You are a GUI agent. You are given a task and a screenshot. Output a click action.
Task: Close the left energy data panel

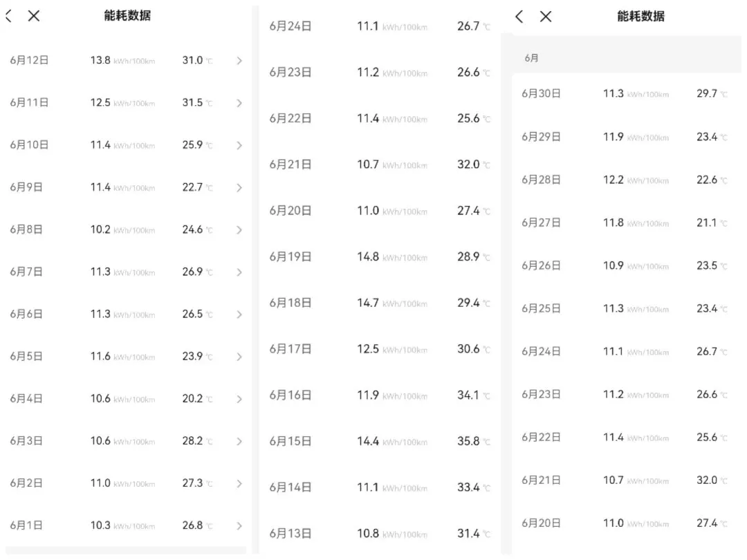click(33, 16)
